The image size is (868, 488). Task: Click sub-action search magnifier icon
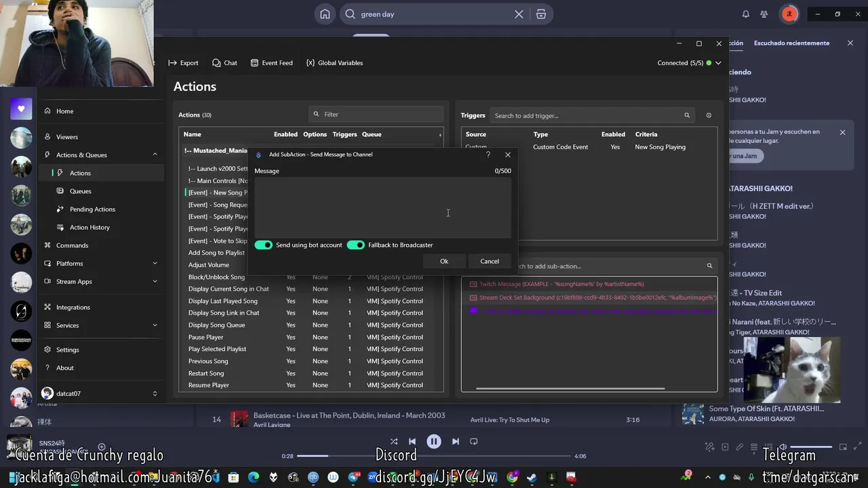coord(709,266)
